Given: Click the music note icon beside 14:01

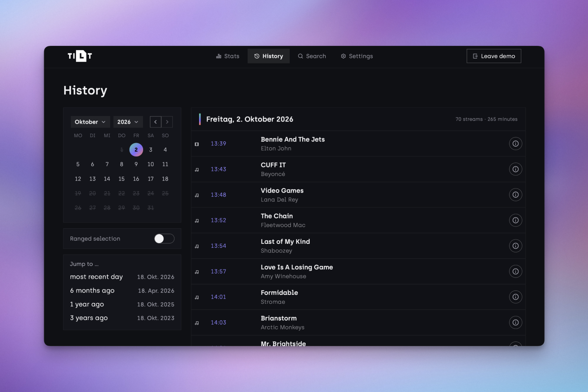Looking at the screenshot, I should point(197,298).
